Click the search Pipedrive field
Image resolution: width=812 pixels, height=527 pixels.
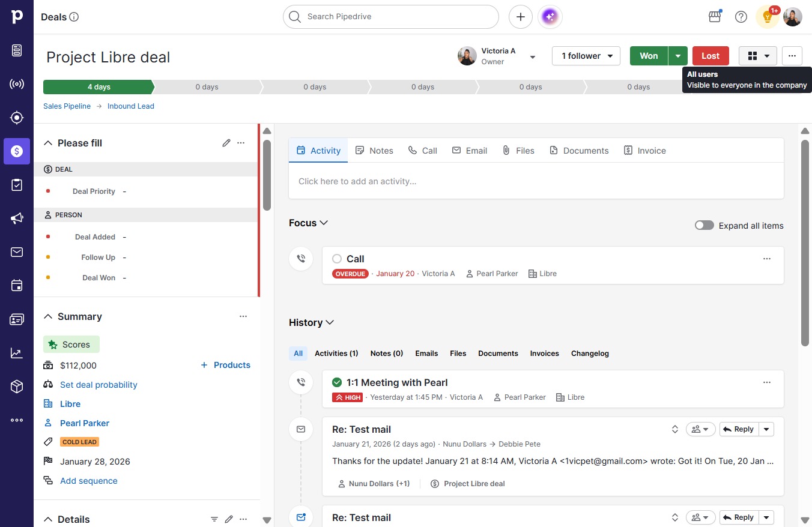click(x=391, y=17)
